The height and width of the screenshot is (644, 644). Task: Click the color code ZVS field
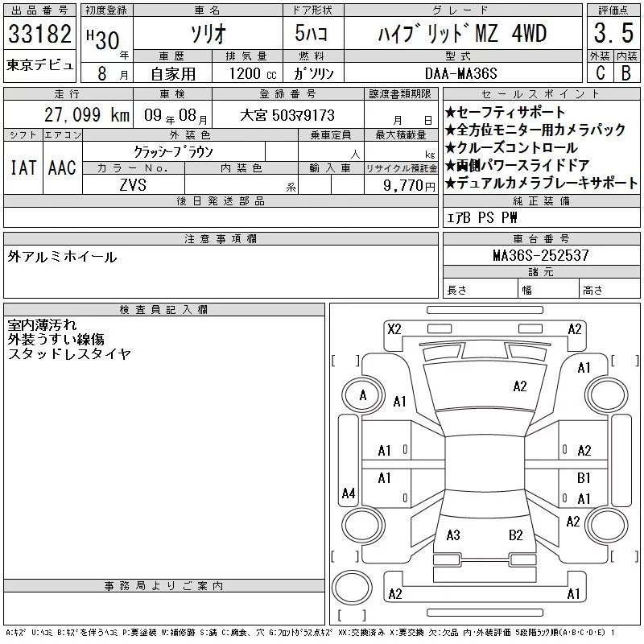point(133,184)
